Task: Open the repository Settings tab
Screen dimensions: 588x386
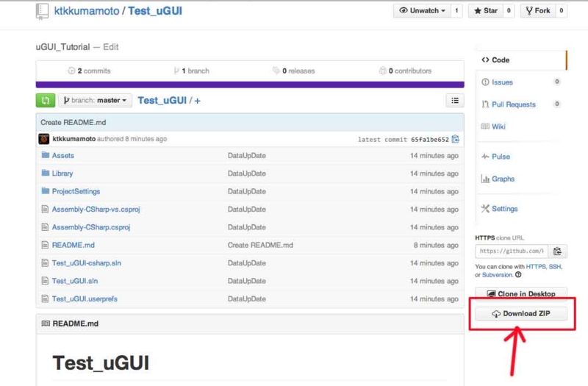Action: pyautogui.click(x=504, y=209)
